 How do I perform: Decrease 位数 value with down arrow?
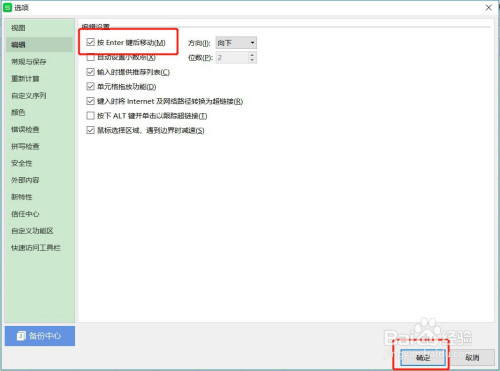coord(252,60)
